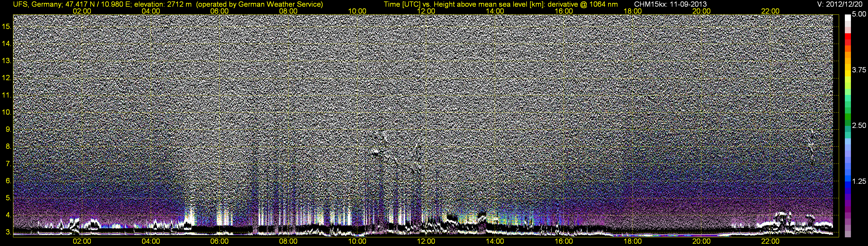This screenshot has width=868, height=246.
Task: Click the '10:00' label on the bottom time axis
Action: click(x=357, y=241)
